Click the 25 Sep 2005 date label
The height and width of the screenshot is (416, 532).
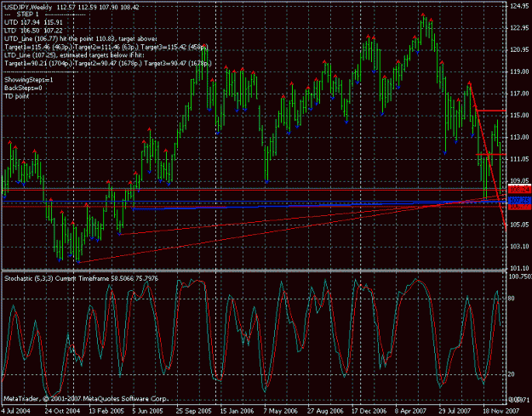click(194, 411)
